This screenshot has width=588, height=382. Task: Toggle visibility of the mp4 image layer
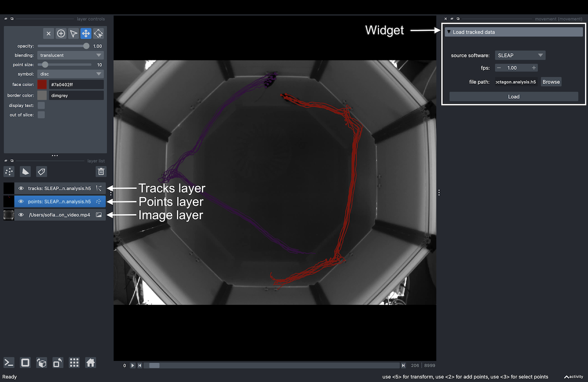coord(21,214)
